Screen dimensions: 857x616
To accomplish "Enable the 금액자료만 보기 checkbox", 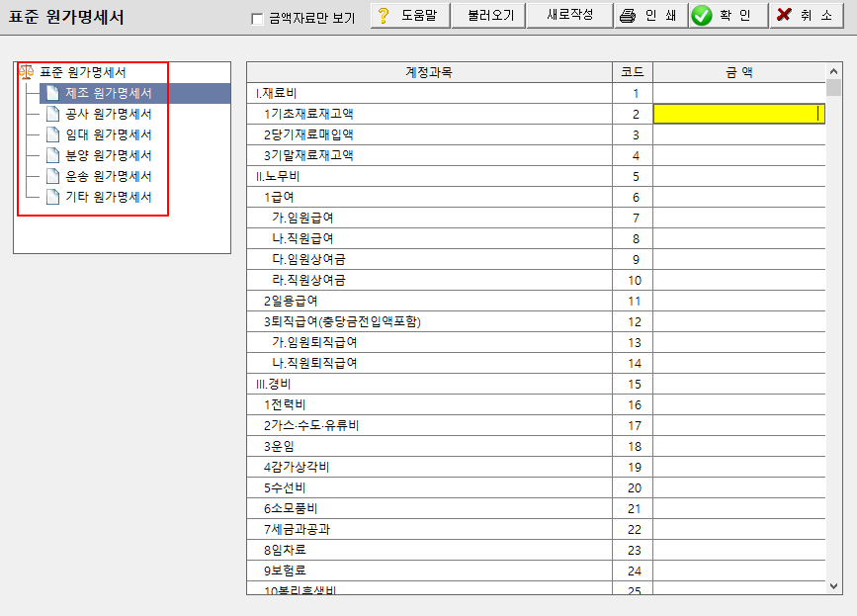I will pyautogui.click(x=257, y=19).
